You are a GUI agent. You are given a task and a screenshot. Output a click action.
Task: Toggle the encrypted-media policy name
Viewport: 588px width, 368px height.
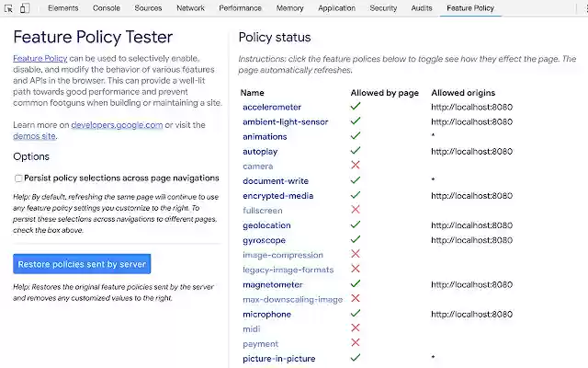tap(277, 196)
